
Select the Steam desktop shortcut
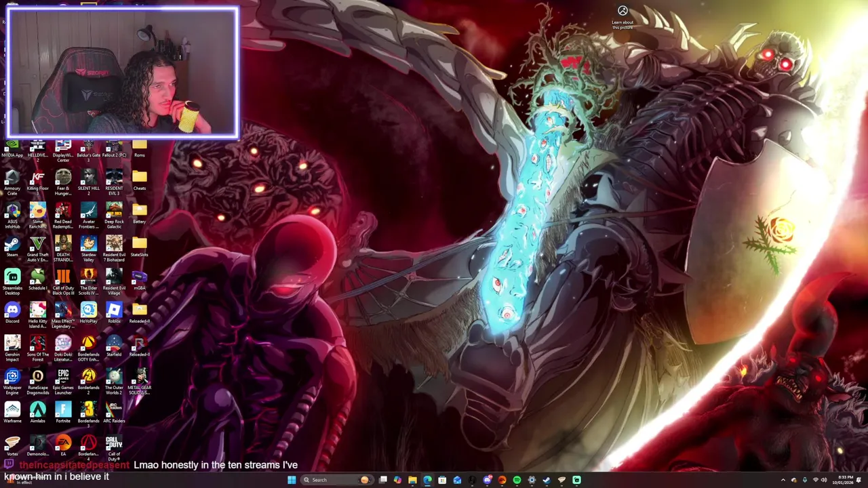(12, 247)
